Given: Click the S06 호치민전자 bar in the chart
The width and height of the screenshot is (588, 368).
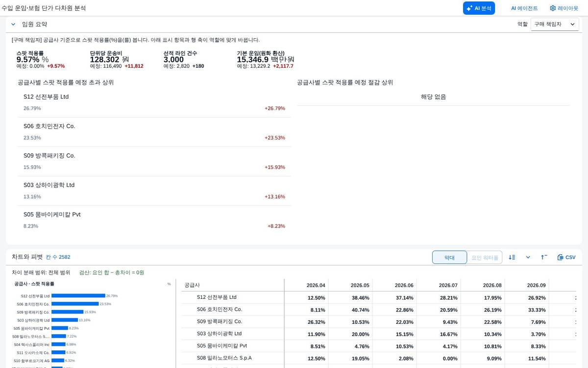Looking at the screenshot, I should 75,304.
